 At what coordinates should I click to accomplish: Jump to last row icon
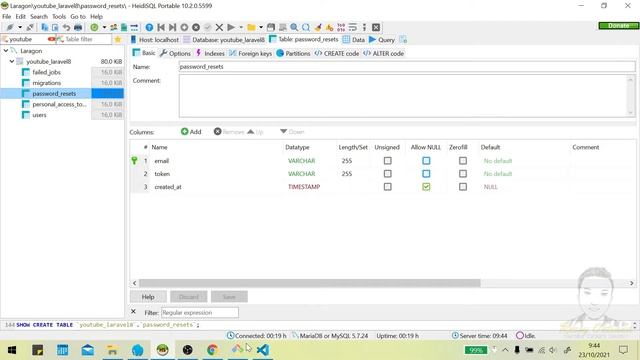coord(173,27)
